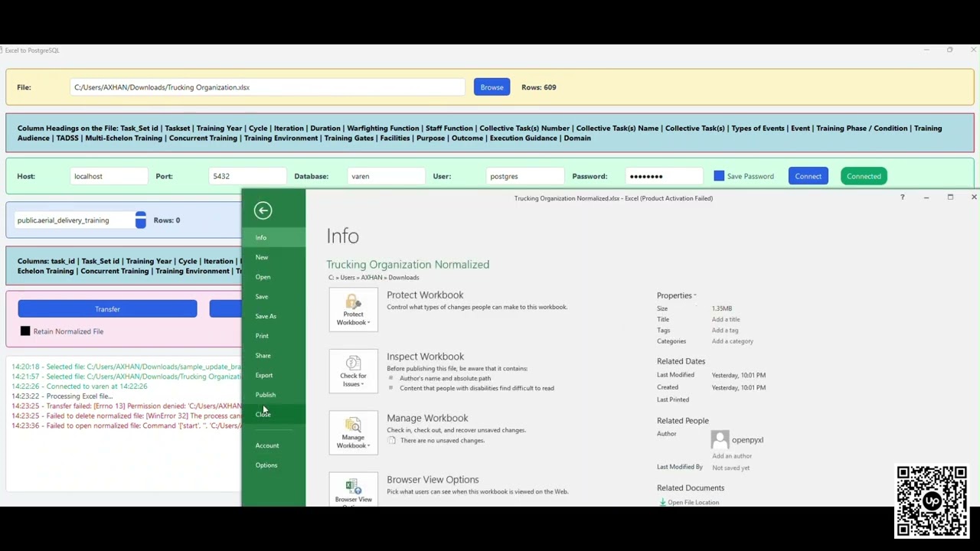The width and height of the screenshot is (980, 551).
Task: Select Share in the backstage menu
Action: coord(273,356)
